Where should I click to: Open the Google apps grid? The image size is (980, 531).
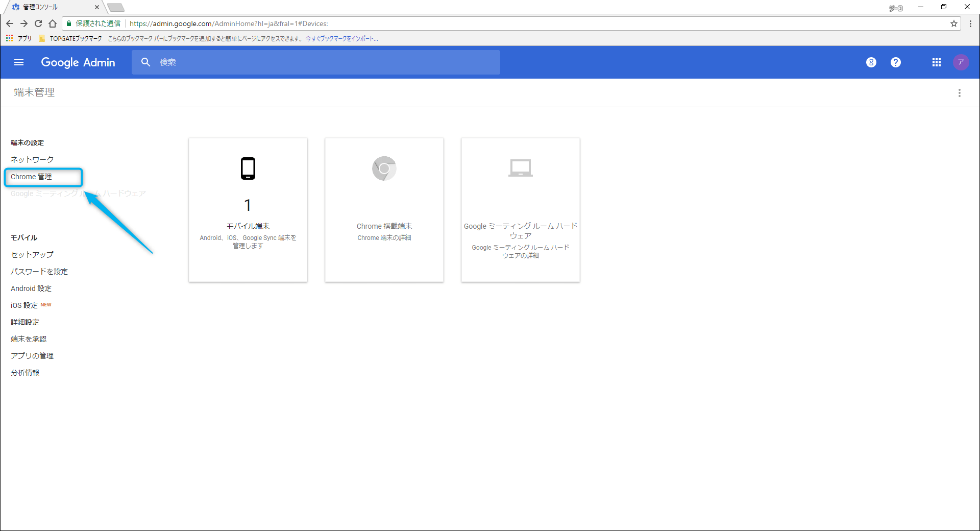point(937,62)
